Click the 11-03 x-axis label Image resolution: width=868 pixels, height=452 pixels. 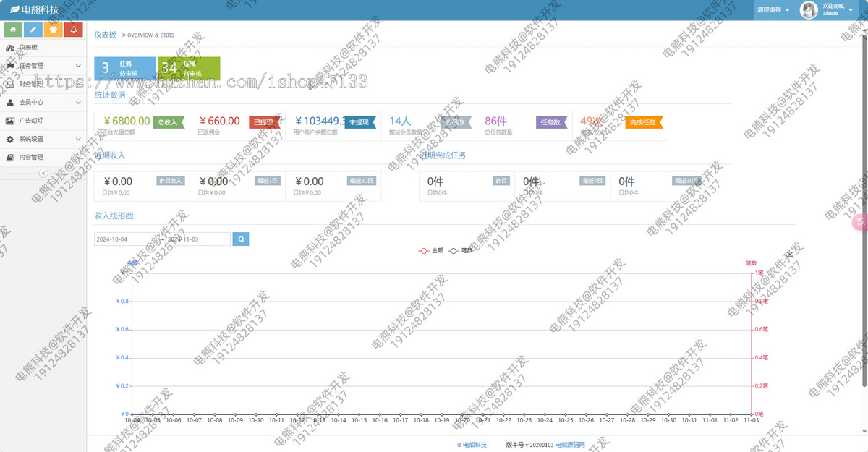(752, 420)
